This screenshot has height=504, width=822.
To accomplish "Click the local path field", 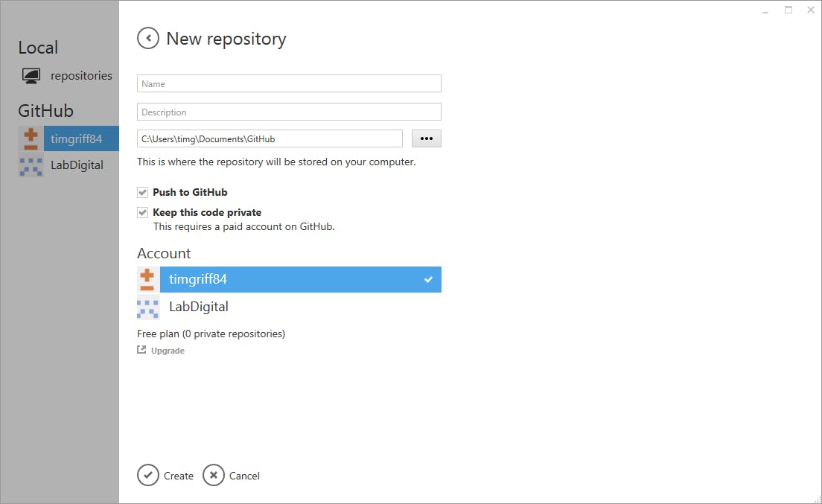I will [270, 138].
